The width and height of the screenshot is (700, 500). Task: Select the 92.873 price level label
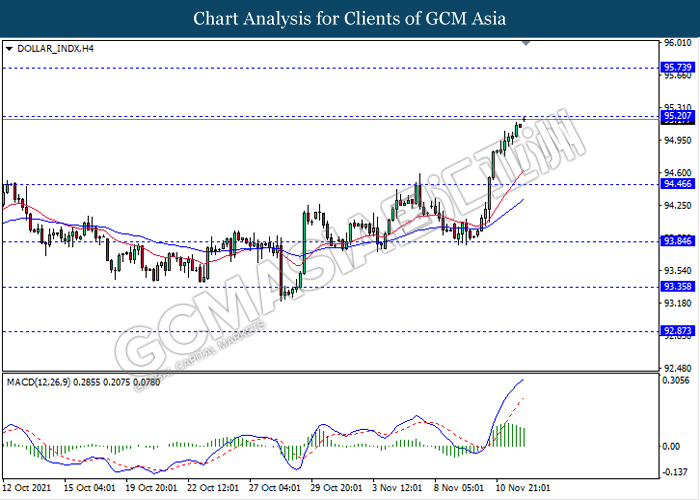coord(678,331)
